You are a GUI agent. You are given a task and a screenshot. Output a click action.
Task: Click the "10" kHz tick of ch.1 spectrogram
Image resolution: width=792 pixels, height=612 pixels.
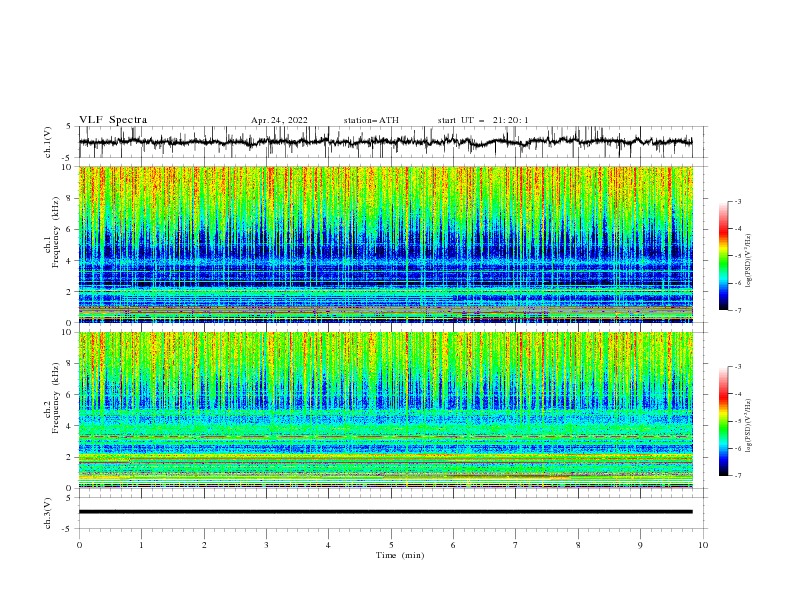(67, 167)
